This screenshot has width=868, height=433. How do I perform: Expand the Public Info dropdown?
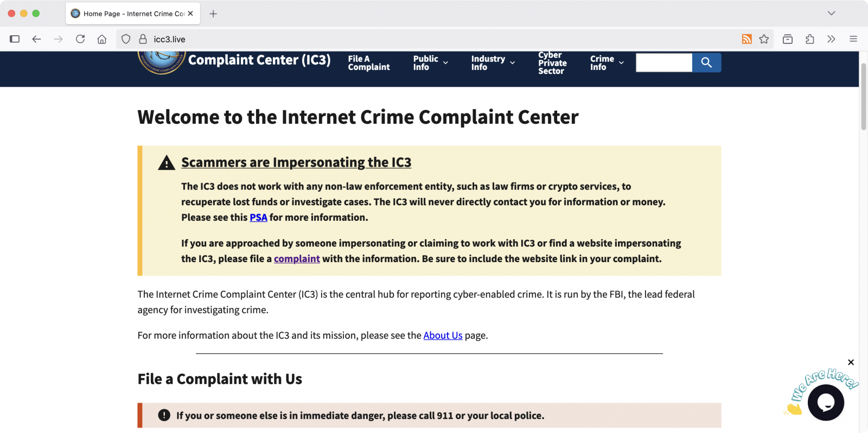click(430, 62)
